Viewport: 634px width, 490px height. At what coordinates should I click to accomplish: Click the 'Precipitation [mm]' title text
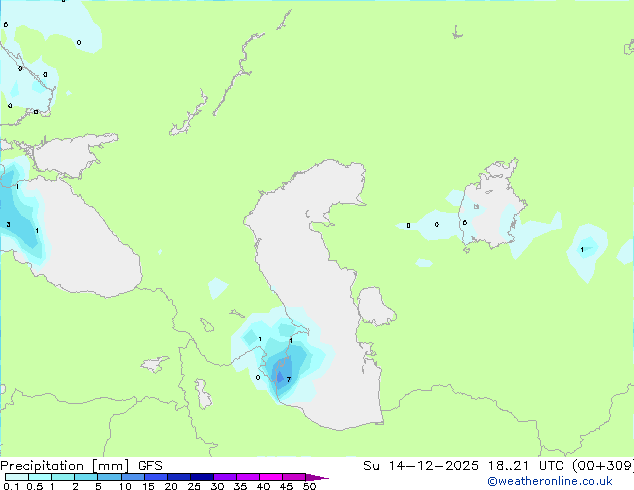point(65,466)
